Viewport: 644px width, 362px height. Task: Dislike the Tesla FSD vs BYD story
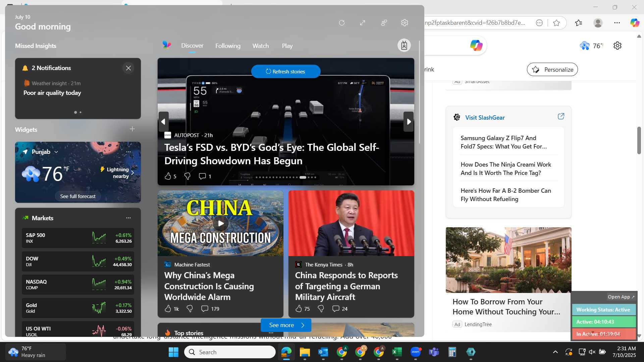click(187, 176)
